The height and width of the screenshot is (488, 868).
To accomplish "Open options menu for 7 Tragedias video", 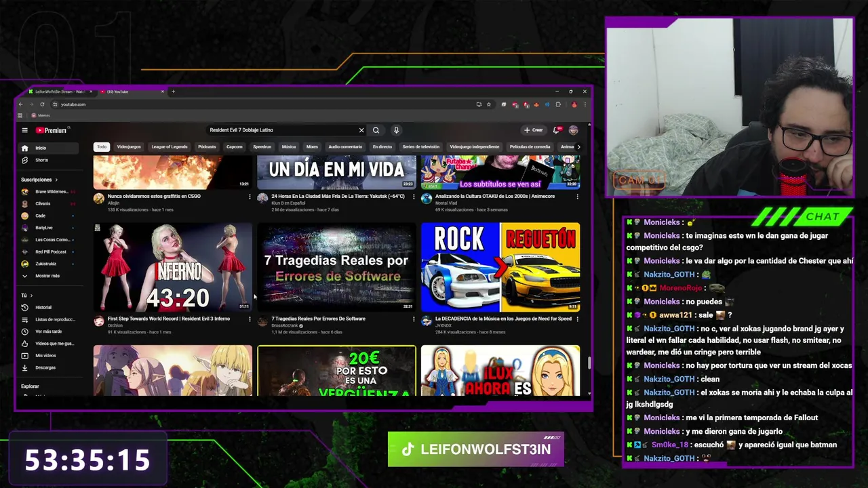I will click(414, 319).
